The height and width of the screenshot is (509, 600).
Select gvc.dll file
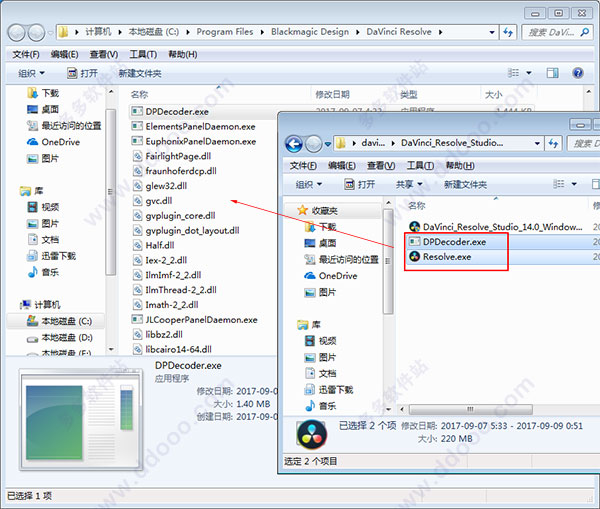[152, 201]
